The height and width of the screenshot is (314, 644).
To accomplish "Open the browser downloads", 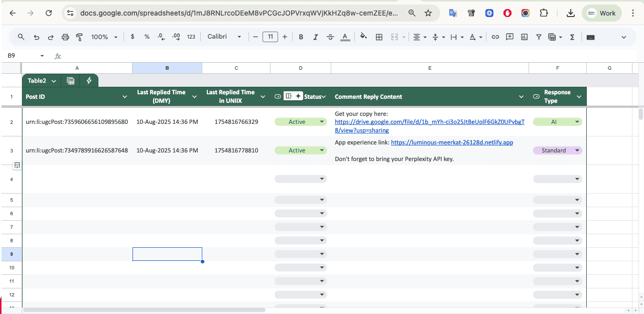I will click(x=570, y=14).
